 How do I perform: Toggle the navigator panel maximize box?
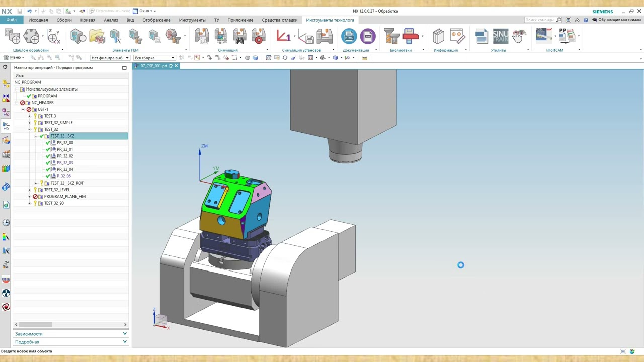coord(124,67)
